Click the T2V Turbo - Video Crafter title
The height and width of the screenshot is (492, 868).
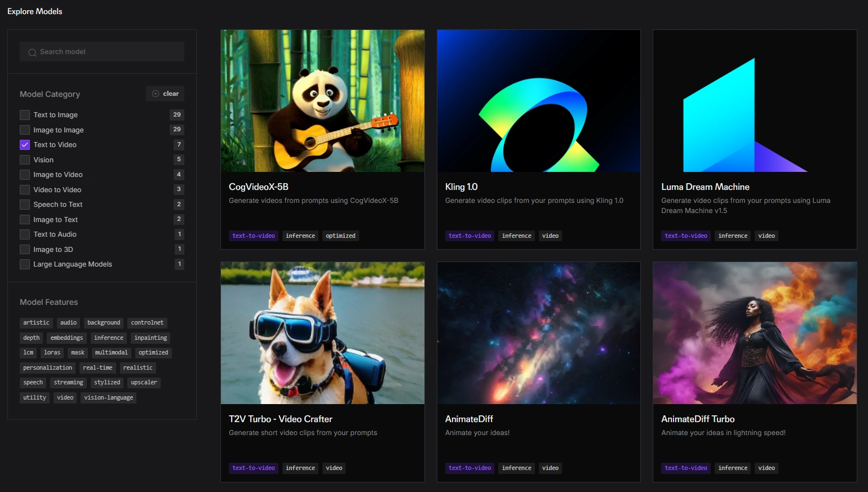281,419
